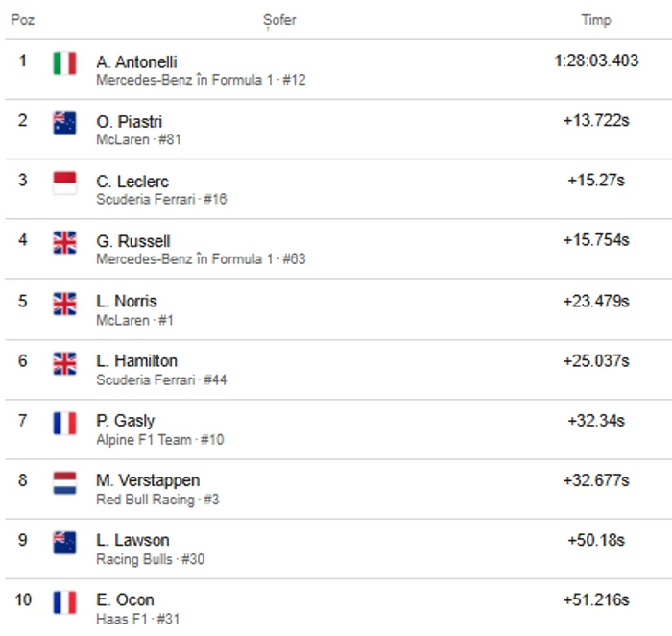Click the UK flag beside L. Hamilton
Screen dimensions: 672x636
pos(64,362)
